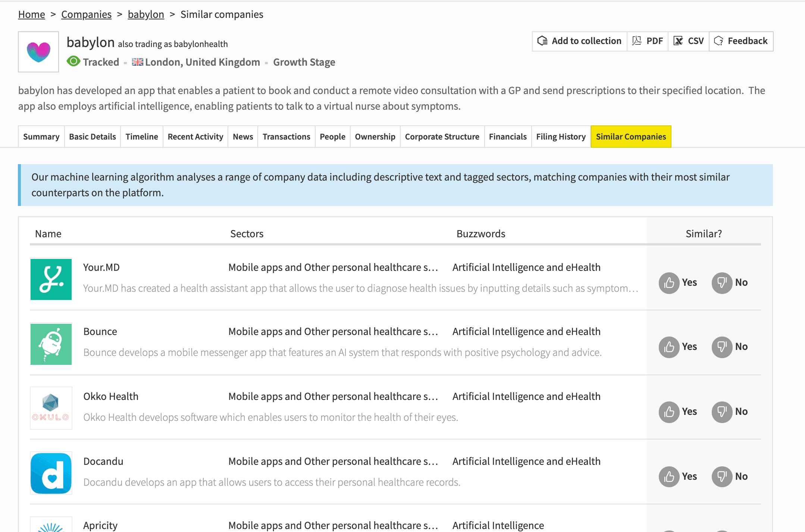
Task: Click the Feedback button label
Action: click(748, 41)
